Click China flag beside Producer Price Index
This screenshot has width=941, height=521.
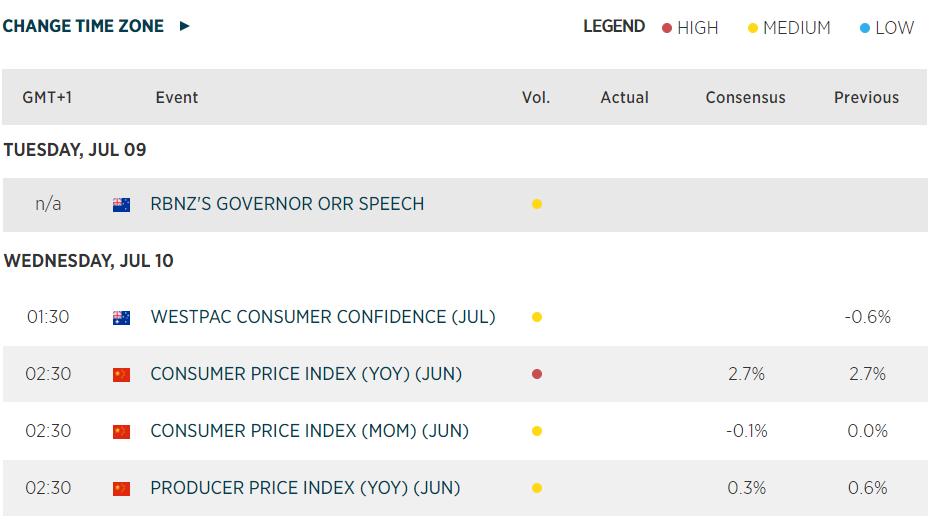point(121,489)
